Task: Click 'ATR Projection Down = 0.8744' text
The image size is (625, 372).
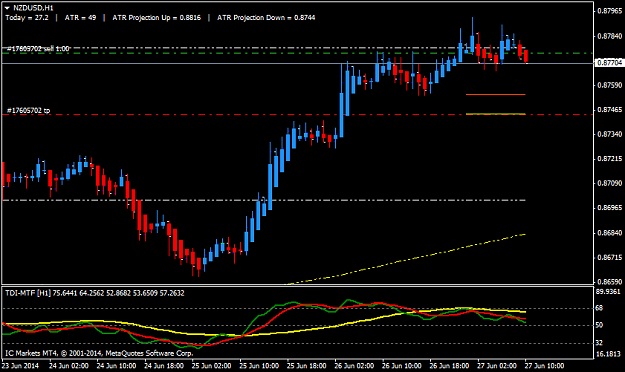Action: coord(266,18)
